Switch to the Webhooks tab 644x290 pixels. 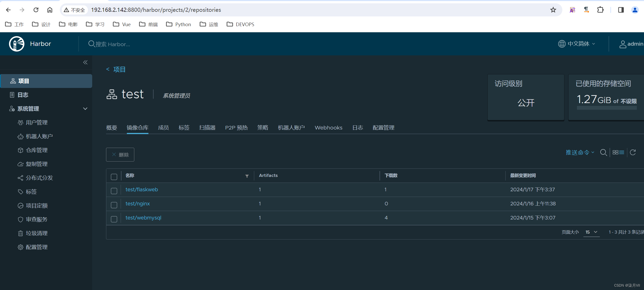(x=328, y=128)
